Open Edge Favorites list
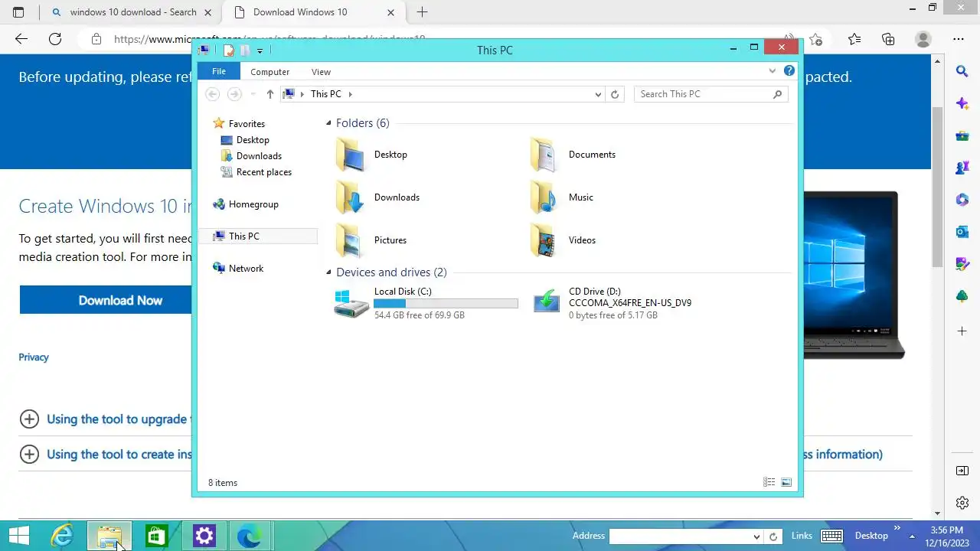 (x=854, y=39)
